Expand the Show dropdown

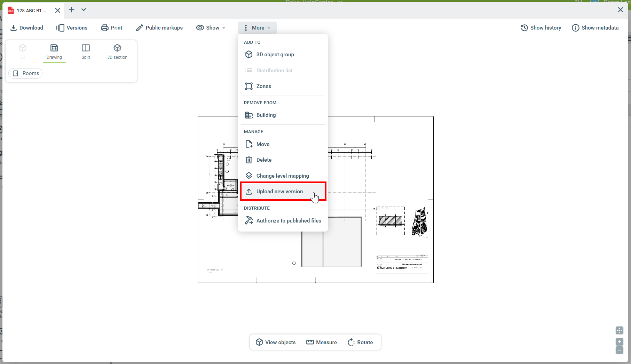[211, 28]
